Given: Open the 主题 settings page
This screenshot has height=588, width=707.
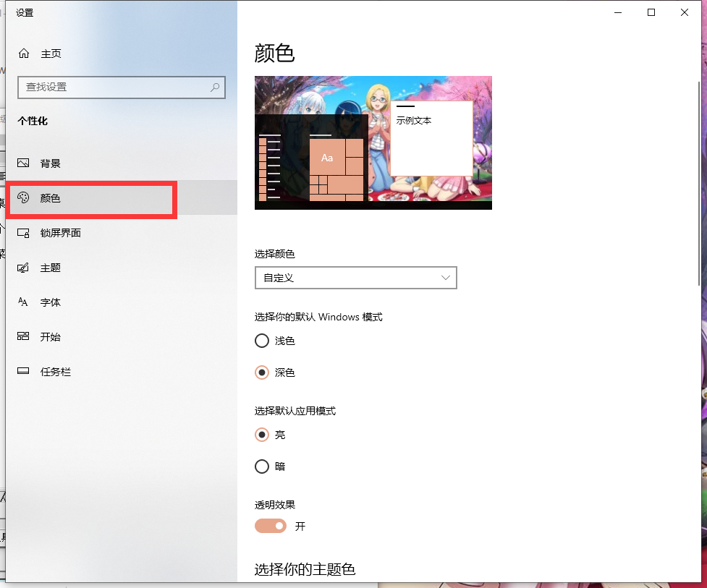Looking at the screenshot, I should point(122,268).
